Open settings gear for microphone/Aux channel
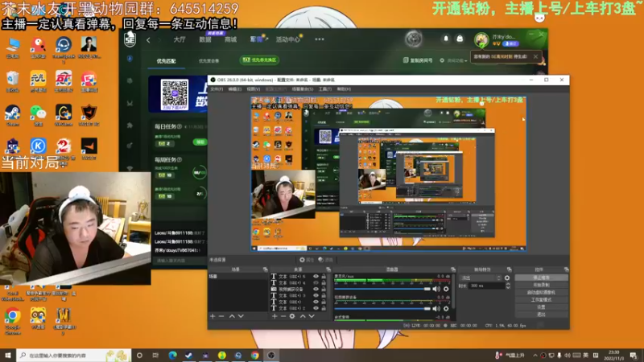The height and width of the screenshot is (362, 644). pyautogui.click(x=446, y=289)
